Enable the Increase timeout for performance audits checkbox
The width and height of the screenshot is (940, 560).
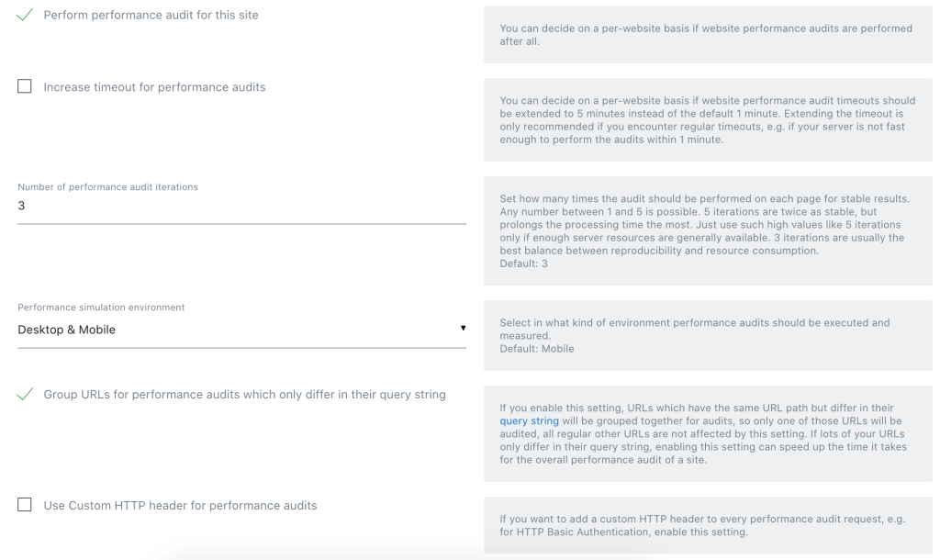point(25,86)
